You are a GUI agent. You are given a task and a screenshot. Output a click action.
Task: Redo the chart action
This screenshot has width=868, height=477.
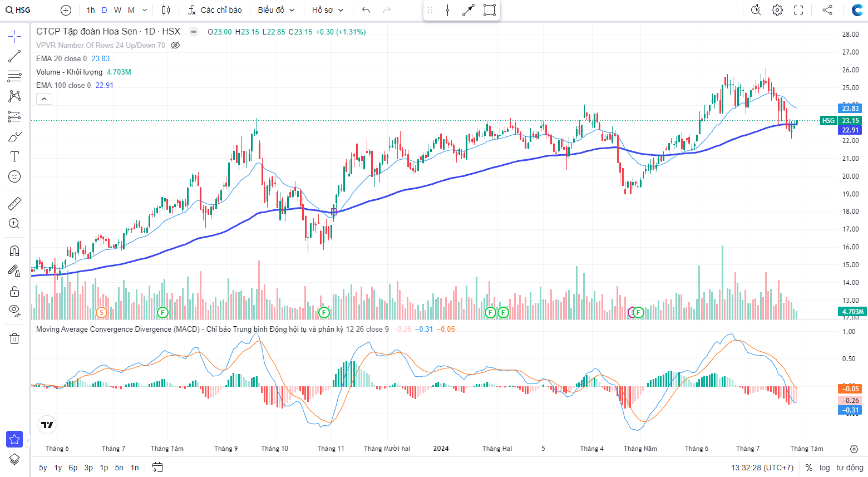[387, 10]
